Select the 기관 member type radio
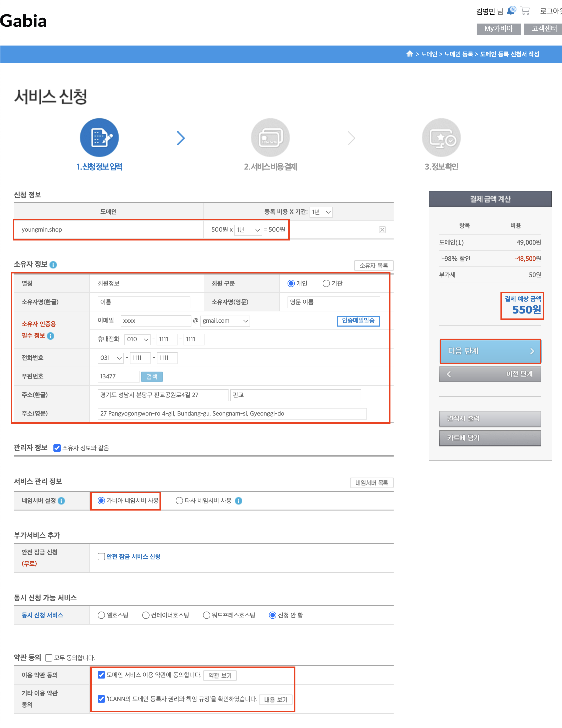The height and width of the screenshot is (728, 562). tap(326, 283)
